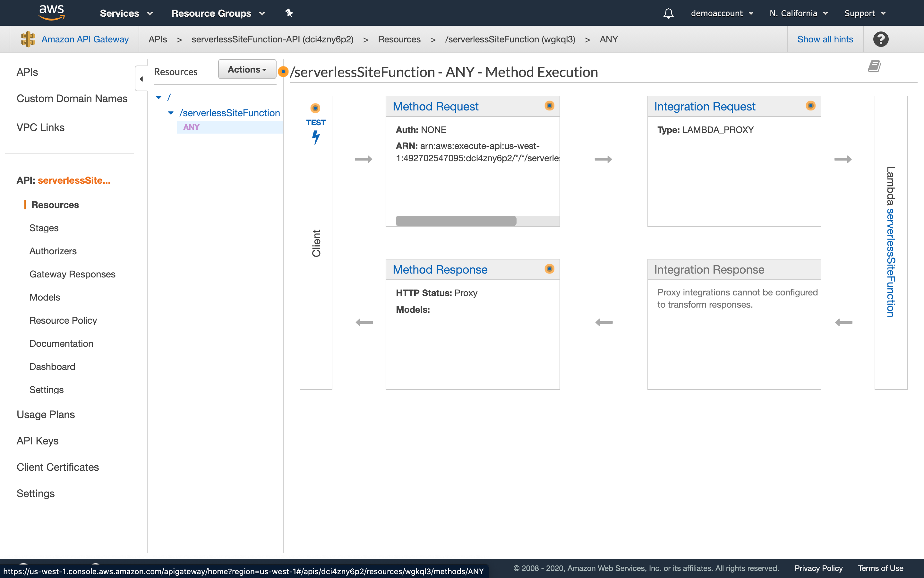Click the Amazon API Gateway service icon
Viewport: 924px width, 578px height.
click(28, 39)
